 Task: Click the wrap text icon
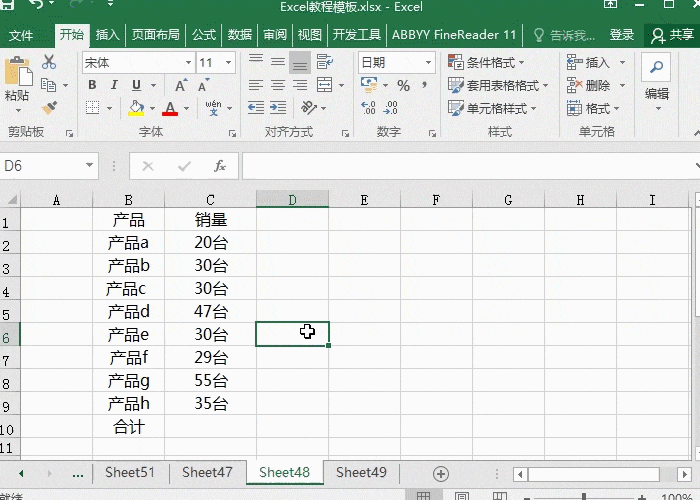(x=323, y=62)
